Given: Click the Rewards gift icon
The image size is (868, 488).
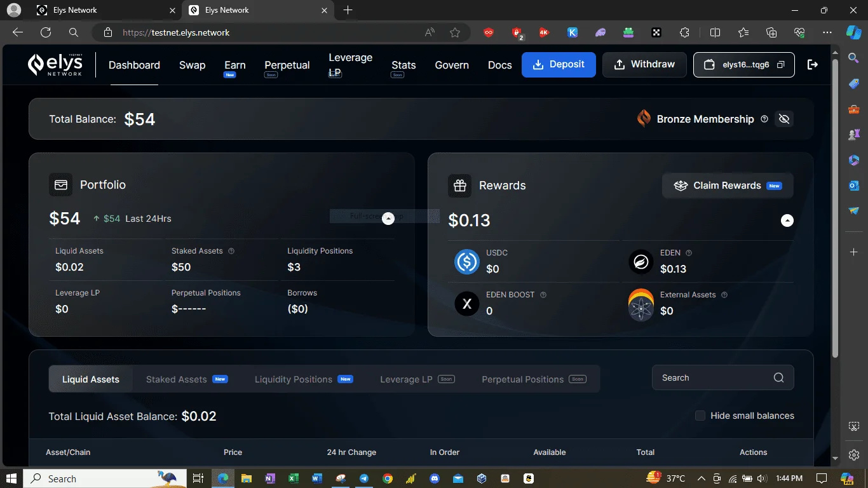Looking at the screenshot, I should pyautogui.click(x=460, y=186).
